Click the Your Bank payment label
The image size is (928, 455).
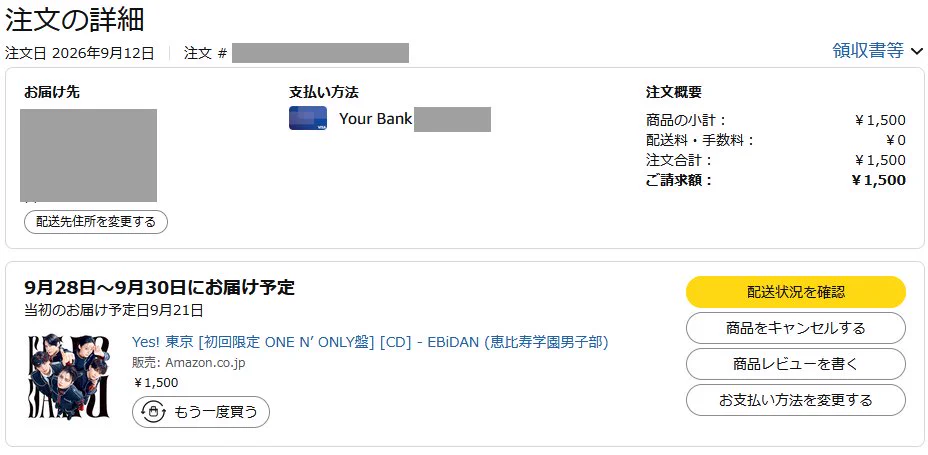pyautogui.click(x=375, y=118)
